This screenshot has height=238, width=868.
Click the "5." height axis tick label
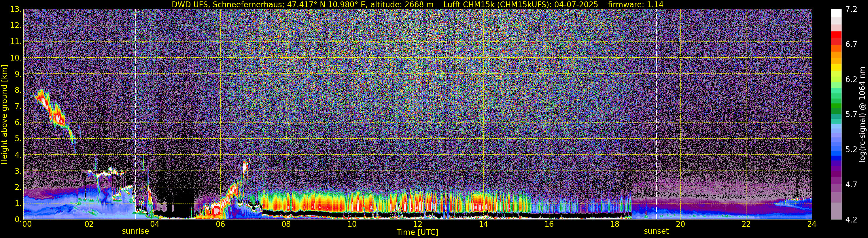tap(18, 139)
